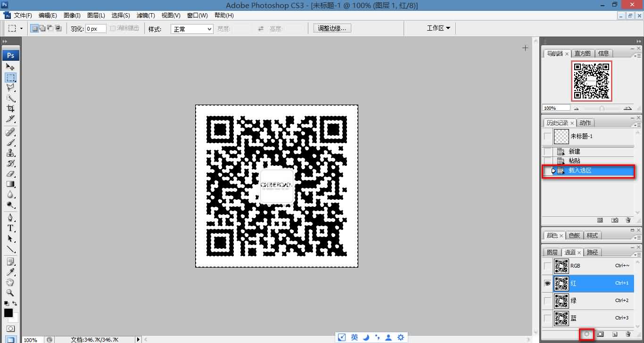Image resolution: width=644 pixels, height=343 pixels.
Task: Show the Blue channel visibility
Action: (547, 318)
